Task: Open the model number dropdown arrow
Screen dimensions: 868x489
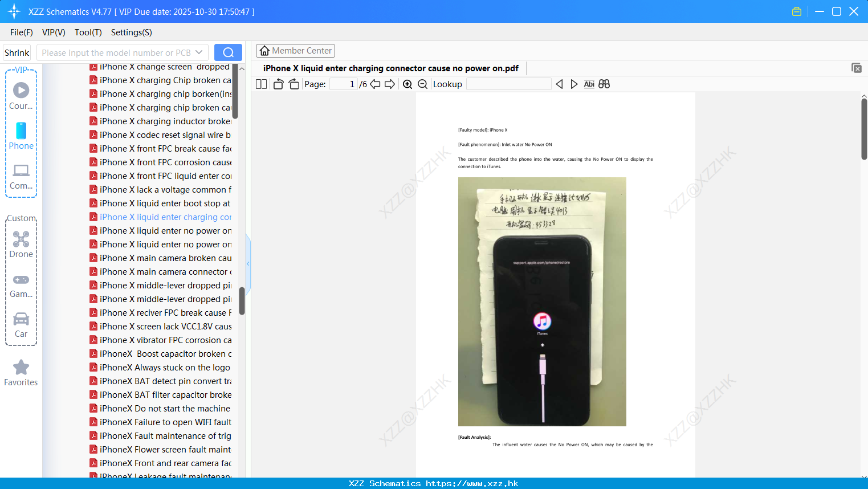Action: [x=199, y=52]
